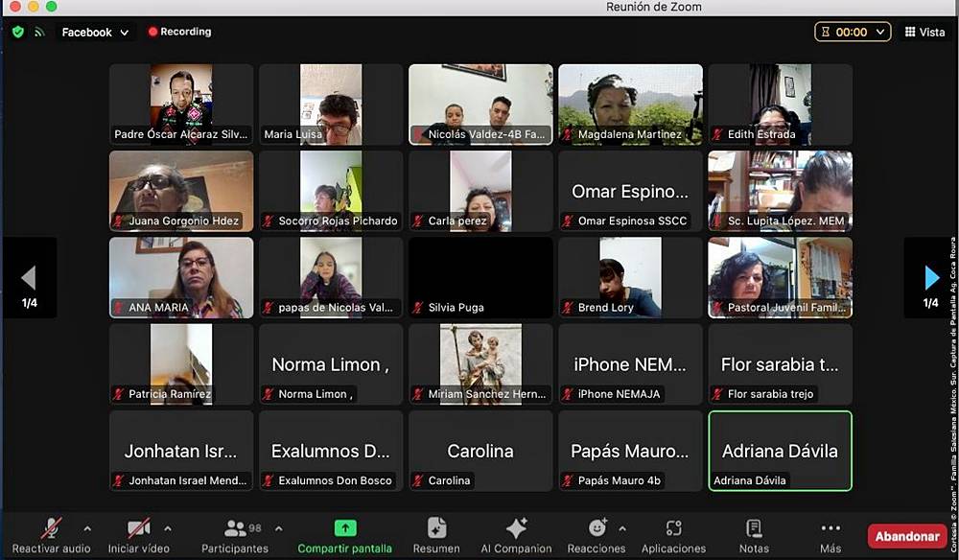Expand video options chevron beside camera
Viewport: 959px width, 560px height.
click(x=168, y=528)
